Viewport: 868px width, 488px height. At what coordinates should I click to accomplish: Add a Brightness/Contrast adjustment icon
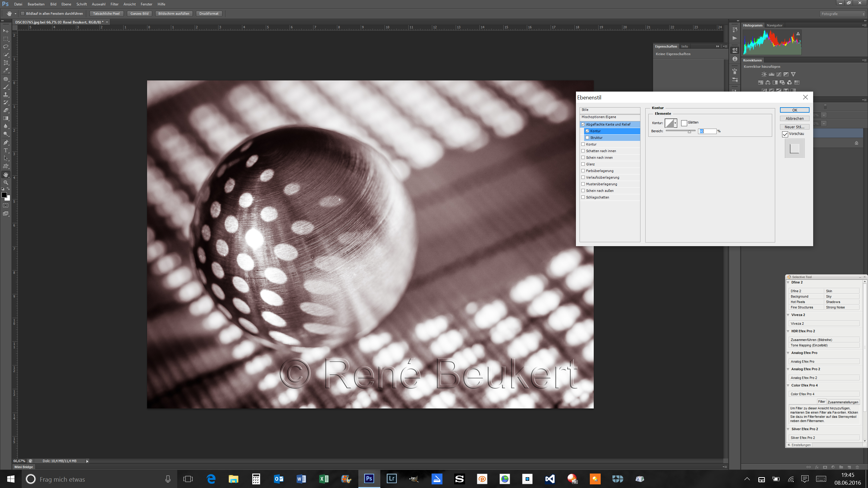[764, 74]
